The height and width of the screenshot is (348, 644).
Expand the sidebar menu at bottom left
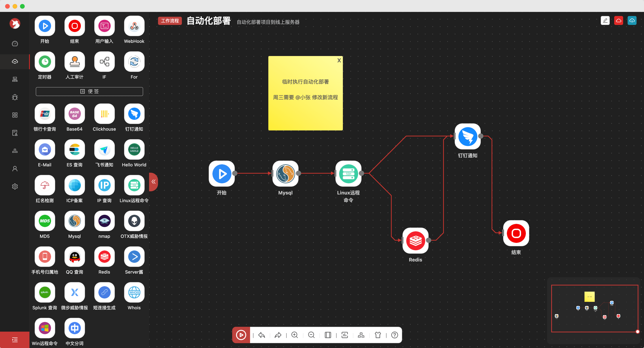point(15,339)
